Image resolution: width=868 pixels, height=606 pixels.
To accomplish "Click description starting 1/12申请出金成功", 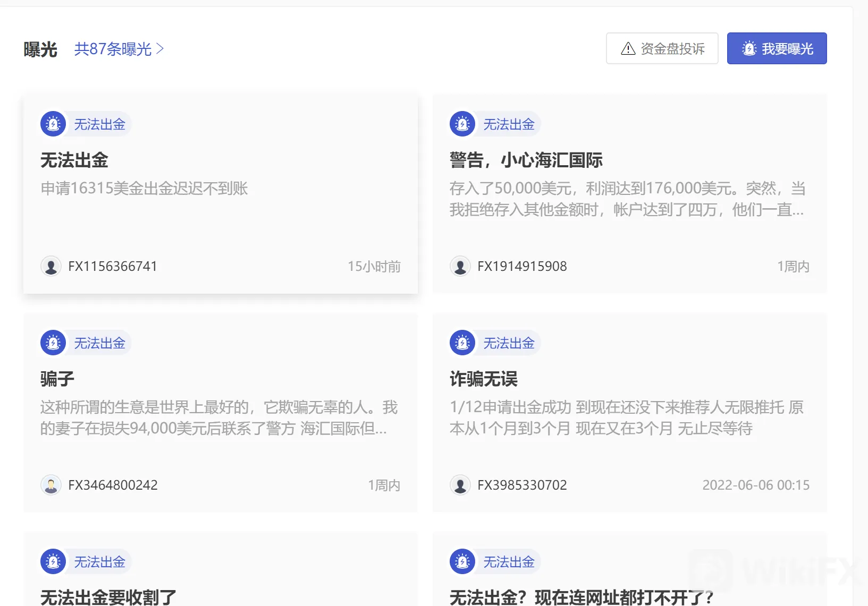I will pos(627,418).
